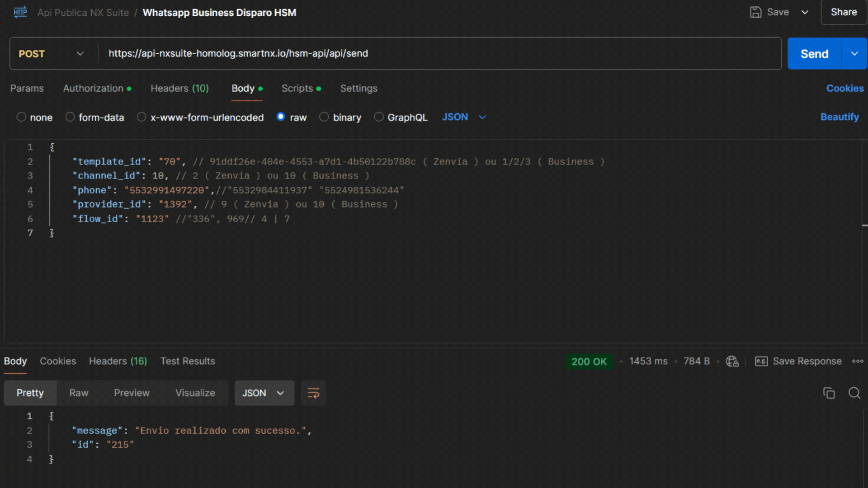Image resolution: width=868 pixels, height=488 pixels.
Task: Send the request with the Send button
Action: pos(814,54)
